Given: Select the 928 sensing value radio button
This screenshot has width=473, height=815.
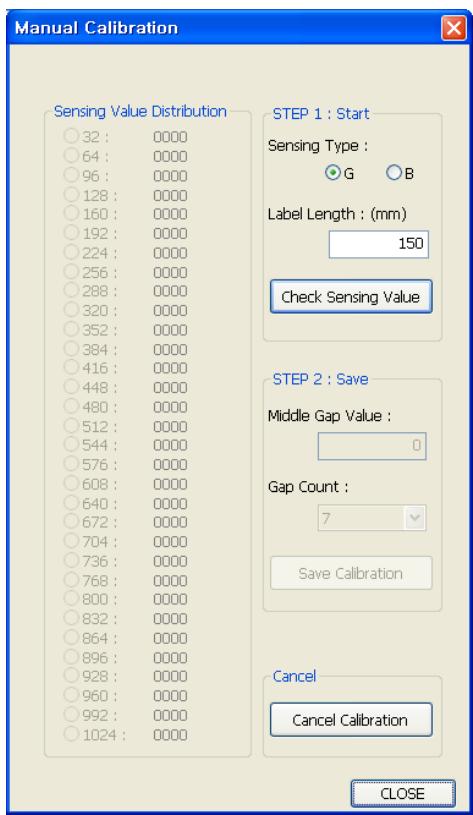Looking at the screenshot, I should pos(71,675).
